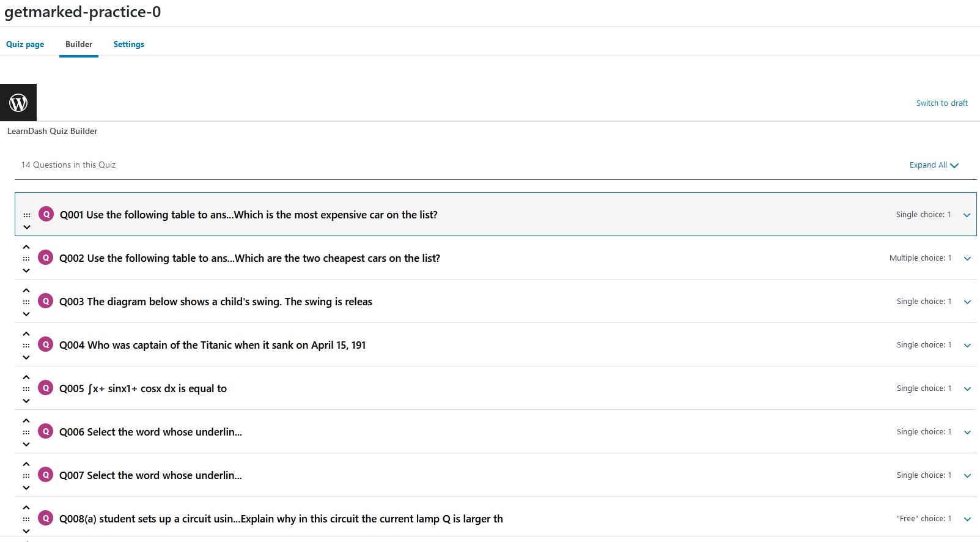This screenshot has width=980, height=542.
Task: Move Q007 up with its arrow
Action: (26, 464)
